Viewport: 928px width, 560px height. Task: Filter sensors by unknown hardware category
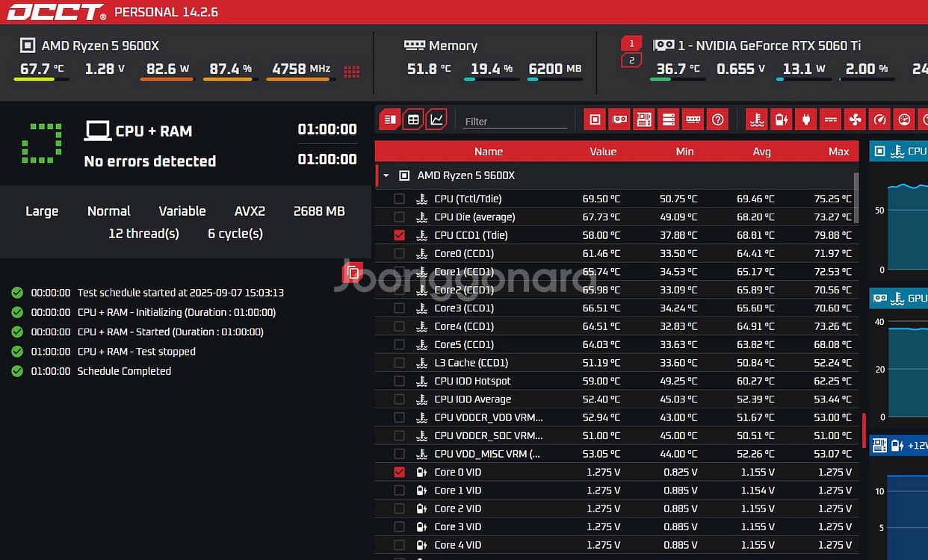[x=718, y=119]
